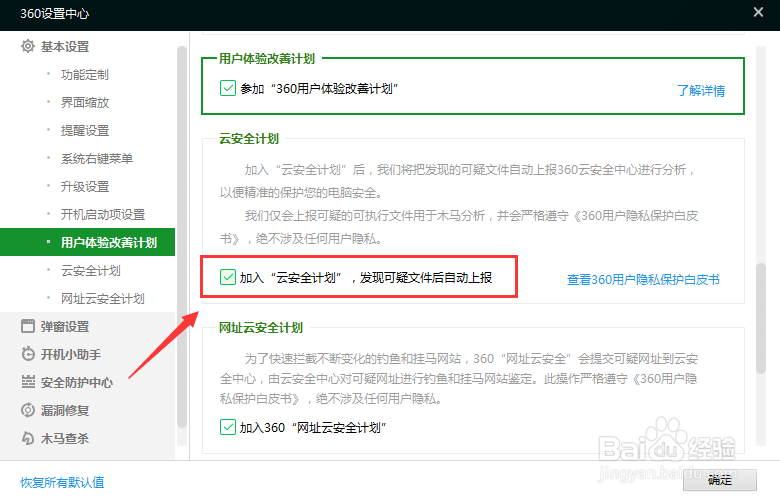Open 网址云安全计划 in the sidebar

(102, 299)
